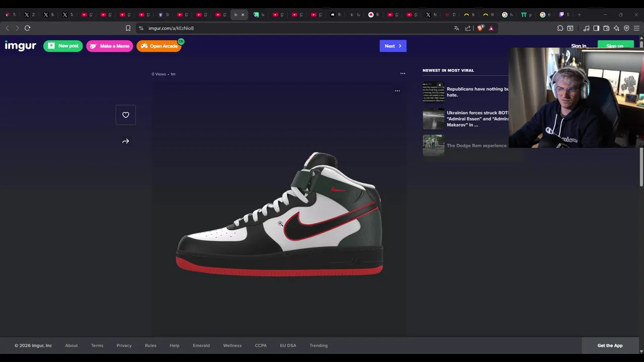Click the imgur logo
Image resolution: width=644 pixels, height=362 pixels.
21,46
